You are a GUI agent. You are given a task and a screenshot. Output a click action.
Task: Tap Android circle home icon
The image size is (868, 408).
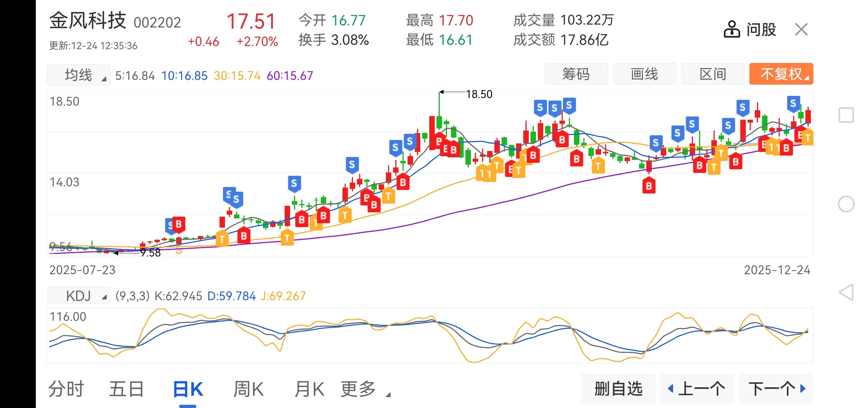click(846, 204)
